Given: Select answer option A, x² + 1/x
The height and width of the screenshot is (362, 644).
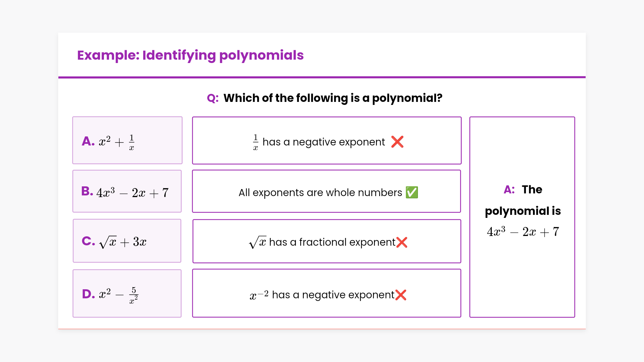Looking at the screenshot, I should pos(127,140).
